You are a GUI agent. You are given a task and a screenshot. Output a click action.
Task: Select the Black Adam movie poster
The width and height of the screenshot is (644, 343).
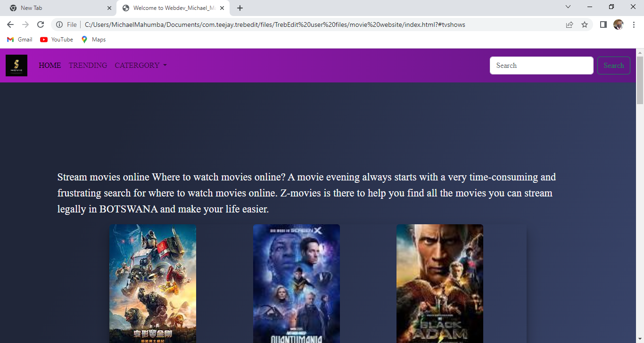(439, 284)
